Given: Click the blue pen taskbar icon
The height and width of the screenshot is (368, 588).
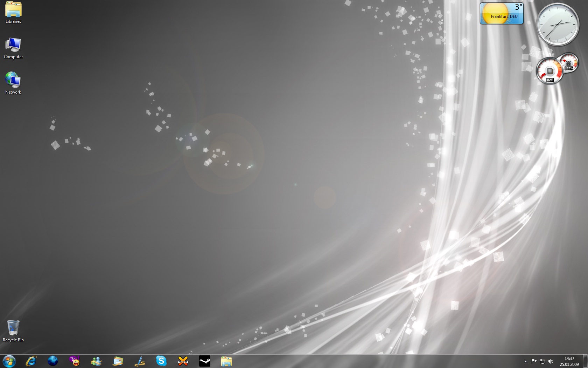Looking at the screenshot, I should (140, 361).
